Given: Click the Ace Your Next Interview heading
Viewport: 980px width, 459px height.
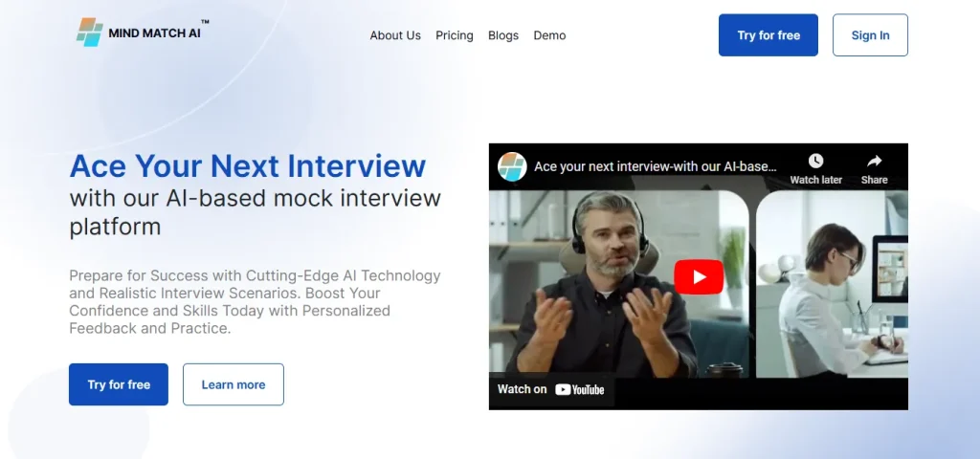Looking at the screenshot, I should [x=248, y=166].
